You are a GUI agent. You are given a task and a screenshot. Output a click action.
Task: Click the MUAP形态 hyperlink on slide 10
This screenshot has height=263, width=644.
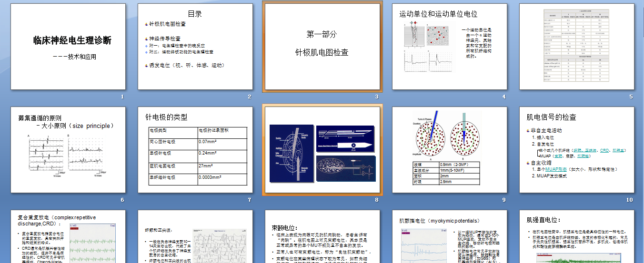(x=555, y=169)
